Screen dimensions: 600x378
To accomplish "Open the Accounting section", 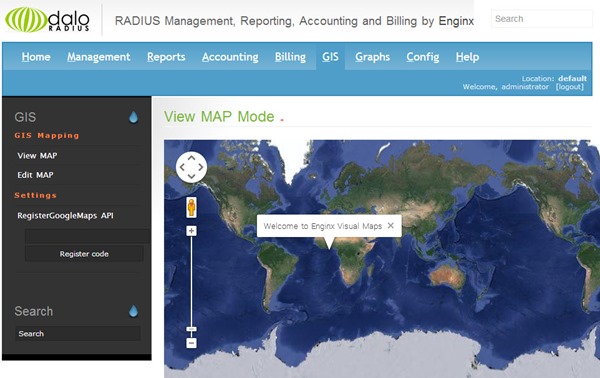I will pos(230,57).
